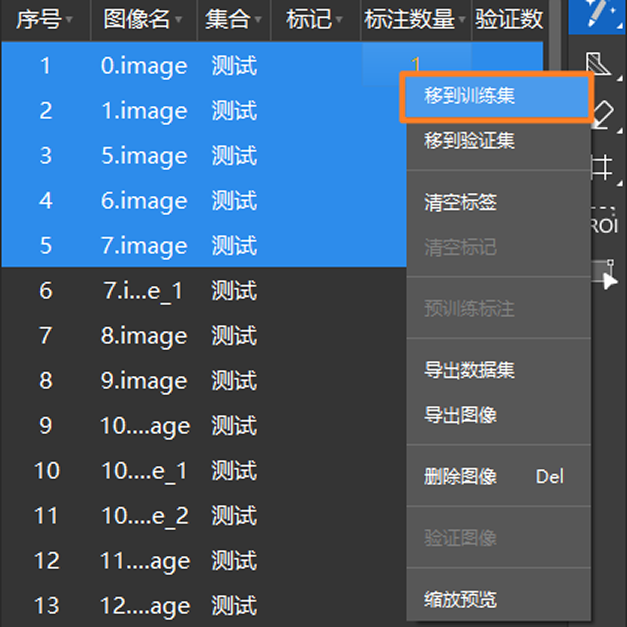Choose 清空标签 in the context menu
Viewport: 627px width, 627px height.
click(498, 202)
